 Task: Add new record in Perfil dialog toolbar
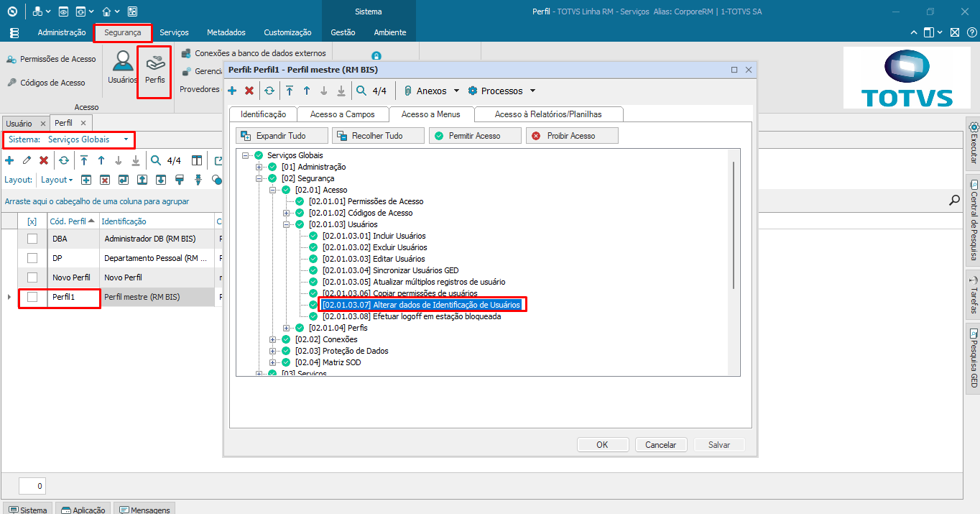coord(232,91)
